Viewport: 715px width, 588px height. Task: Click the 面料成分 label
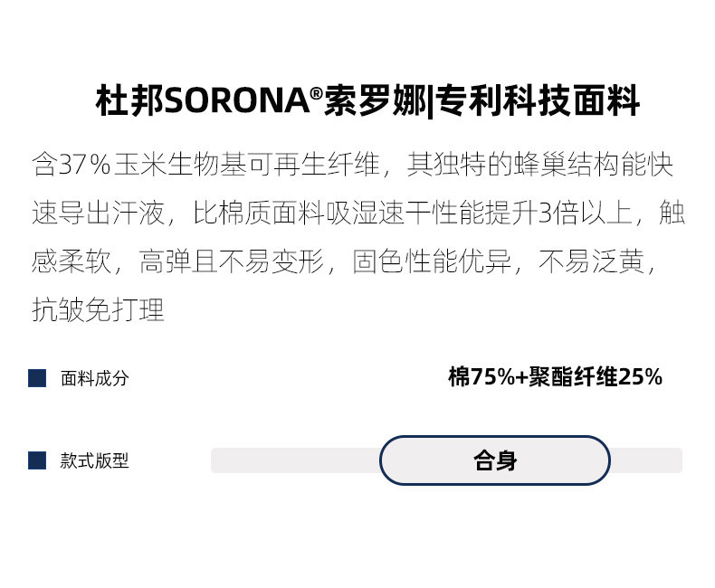coord(95,378)
